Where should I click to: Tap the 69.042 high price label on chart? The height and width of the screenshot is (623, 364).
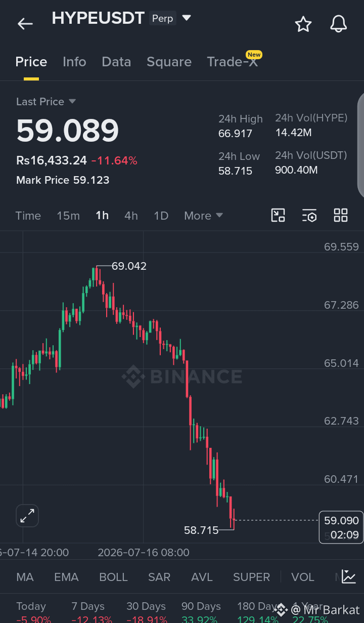tap(129, 266)
